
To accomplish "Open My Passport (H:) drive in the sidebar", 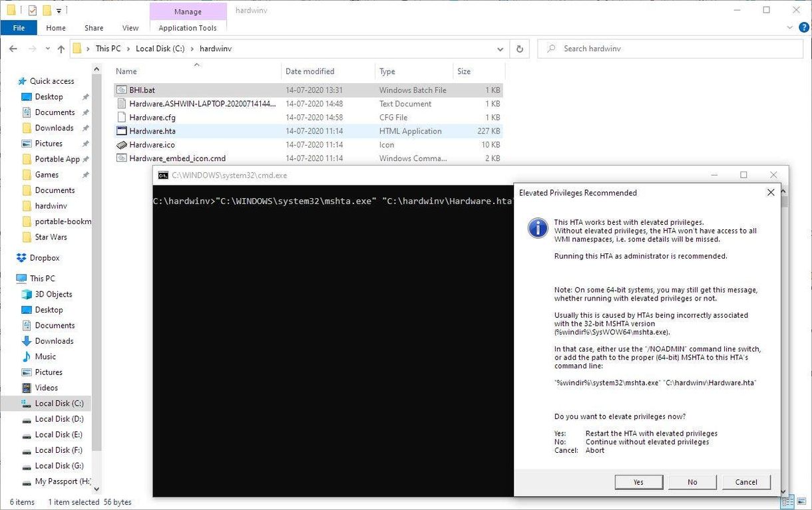I will click(x=63, y=481).
